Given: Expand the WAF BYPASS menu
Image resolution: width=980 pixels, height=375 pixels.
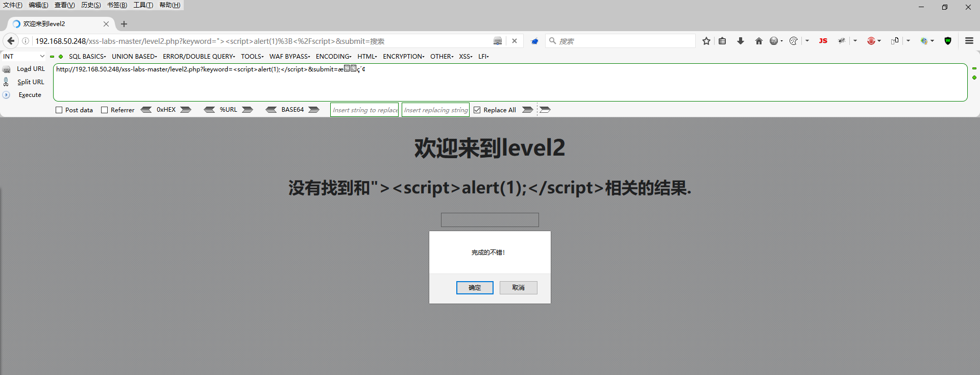Looking at the screenshot, I should pyautogui.click(x=290, y=57).
